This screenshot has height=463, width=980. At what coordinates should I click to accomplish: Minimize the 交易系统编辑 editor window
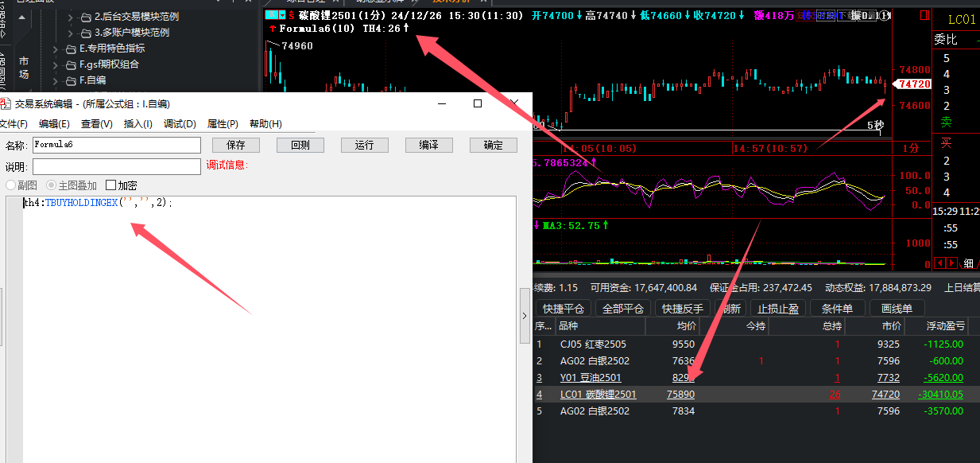tap(441, 103)
